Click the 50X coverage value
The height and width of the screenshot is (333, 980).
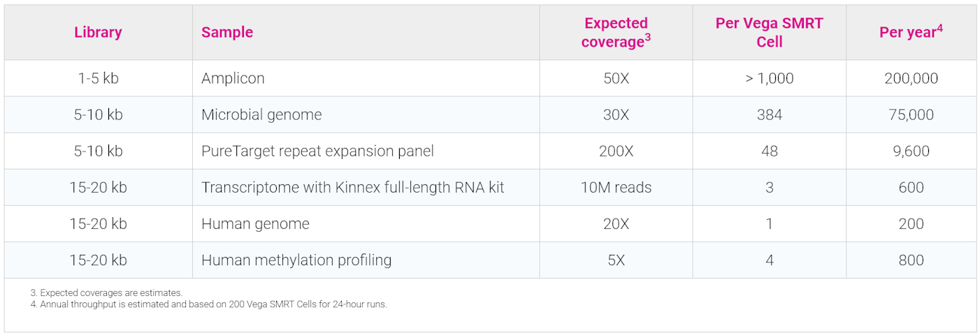616,78
